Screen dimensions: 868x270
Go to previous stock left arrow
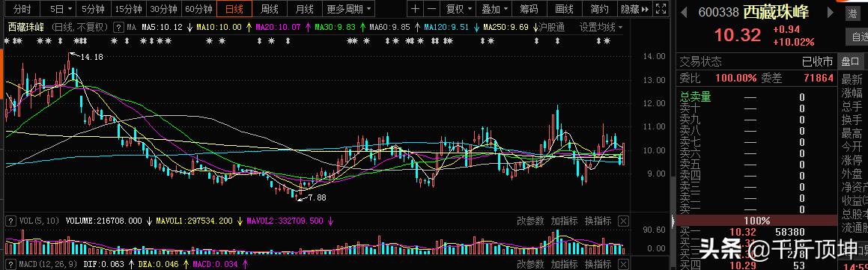(685, 12)
